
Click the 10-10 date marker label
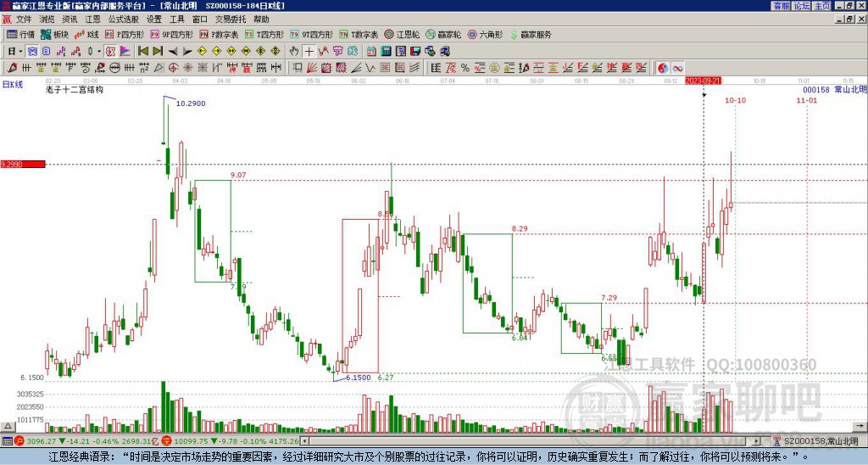click(735, 100)
